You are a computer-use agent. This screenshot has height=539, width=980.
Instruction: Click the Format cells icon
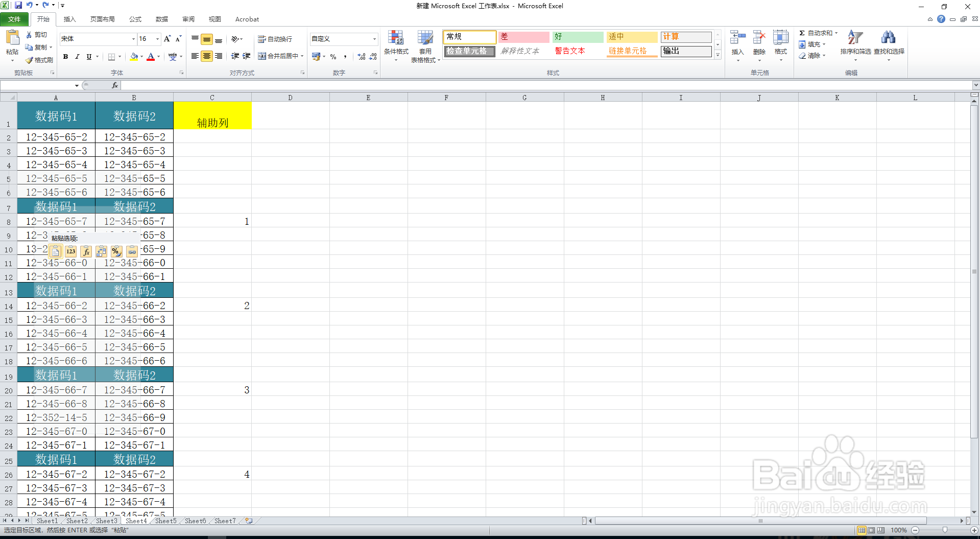click(780, 37)
